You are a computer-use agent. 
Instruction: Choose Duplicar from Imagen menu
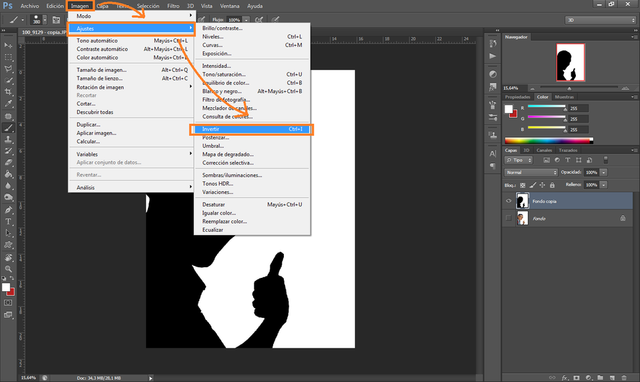pos(131,124)
